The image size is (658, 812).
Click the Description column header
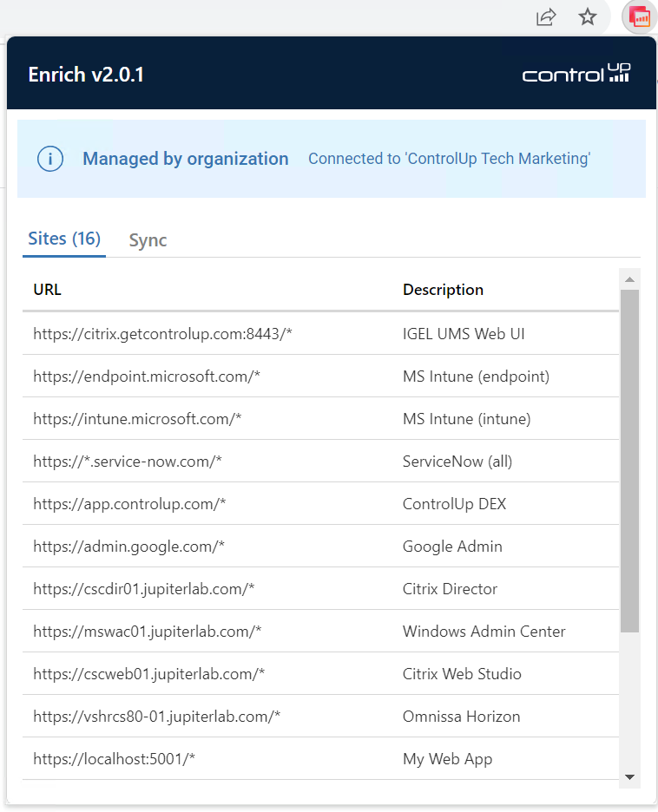pos(443,290)
